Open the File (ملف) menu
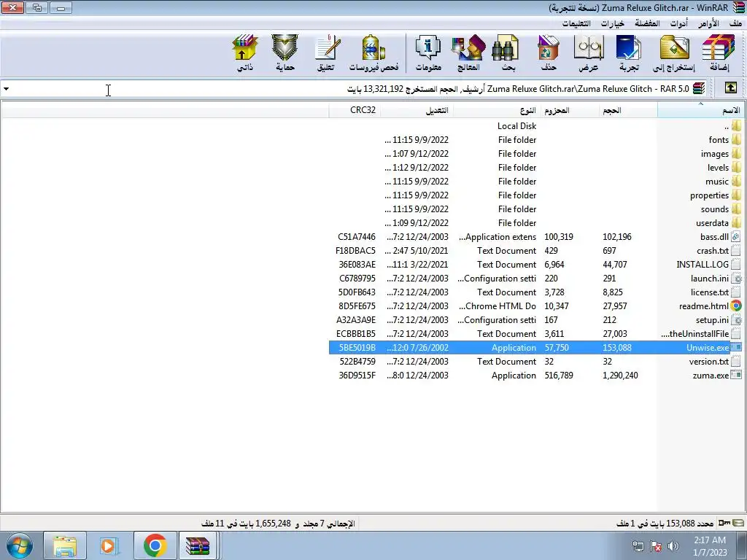 tap(735, 23)
